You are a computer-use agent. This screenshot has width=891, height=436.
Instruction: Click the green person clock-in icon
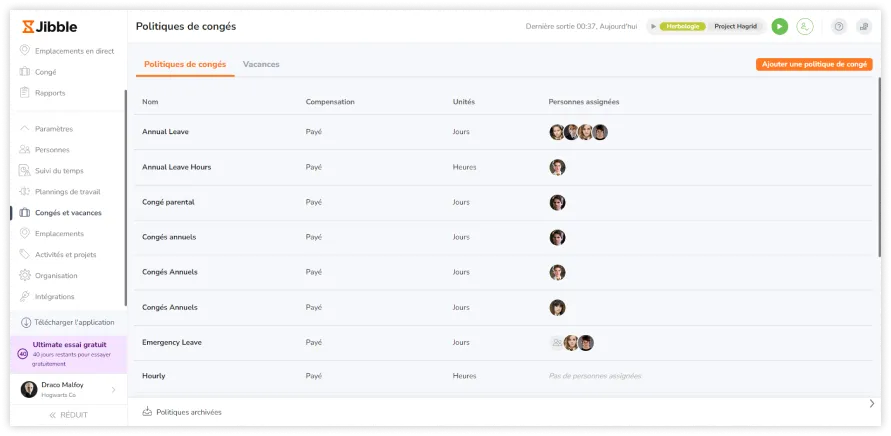(x=804, y=27)
